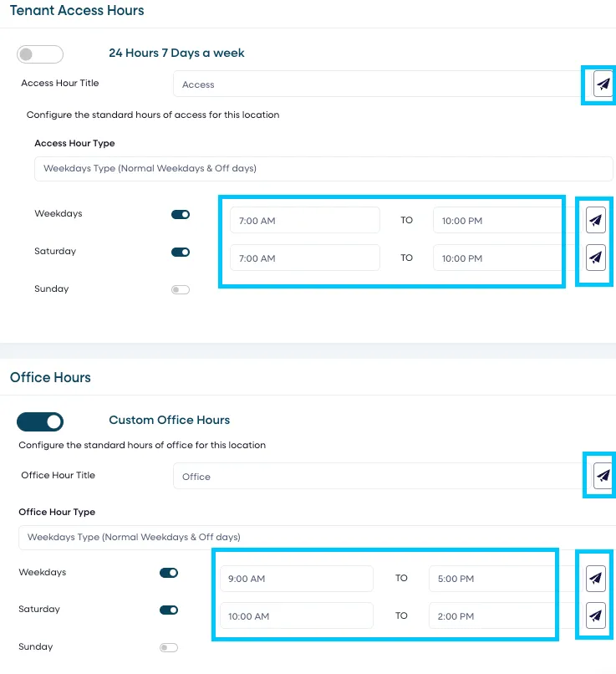Open Tenant Access Weekdays 7:00 AM start time
The image size is (616, 674).
pyautogui.click(x=305, y=220)
